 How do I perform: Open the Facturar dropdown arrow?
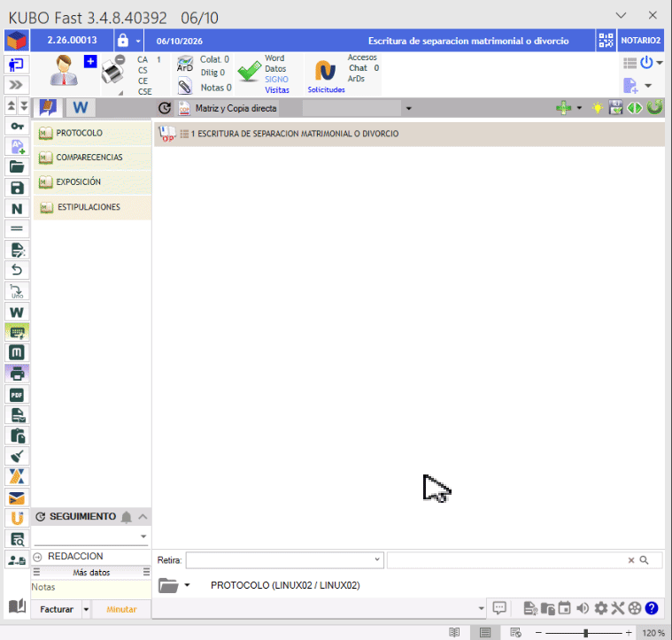pos(86,609)
